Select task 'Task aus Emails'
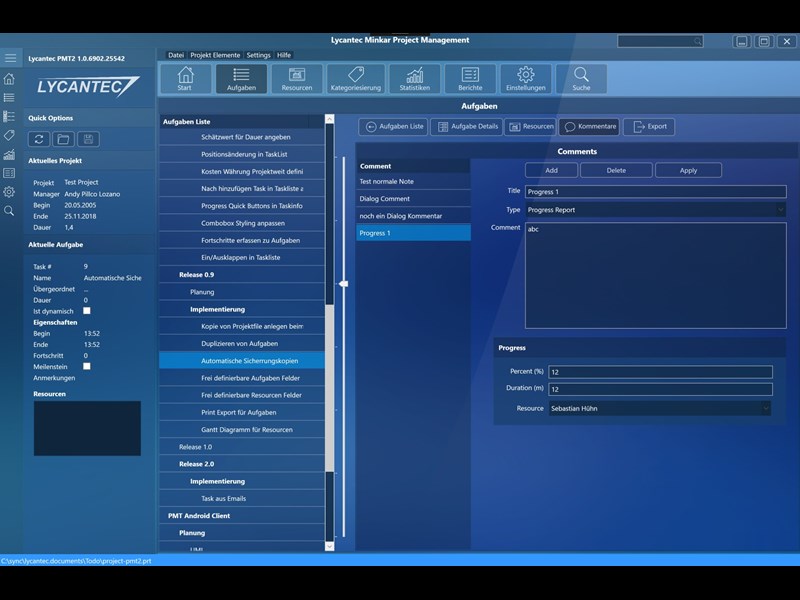 (242, 498)
